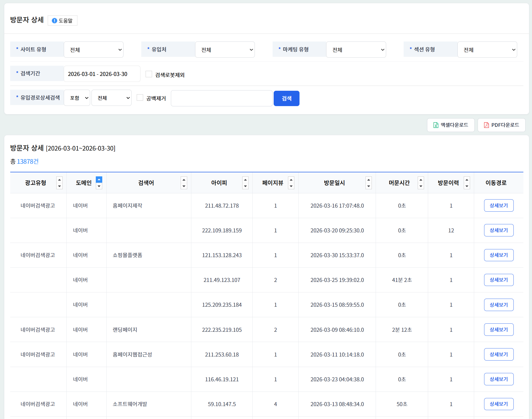This screenshot has height=419, width=532.
Task: Click the results heading with date range
Action: 63,148
